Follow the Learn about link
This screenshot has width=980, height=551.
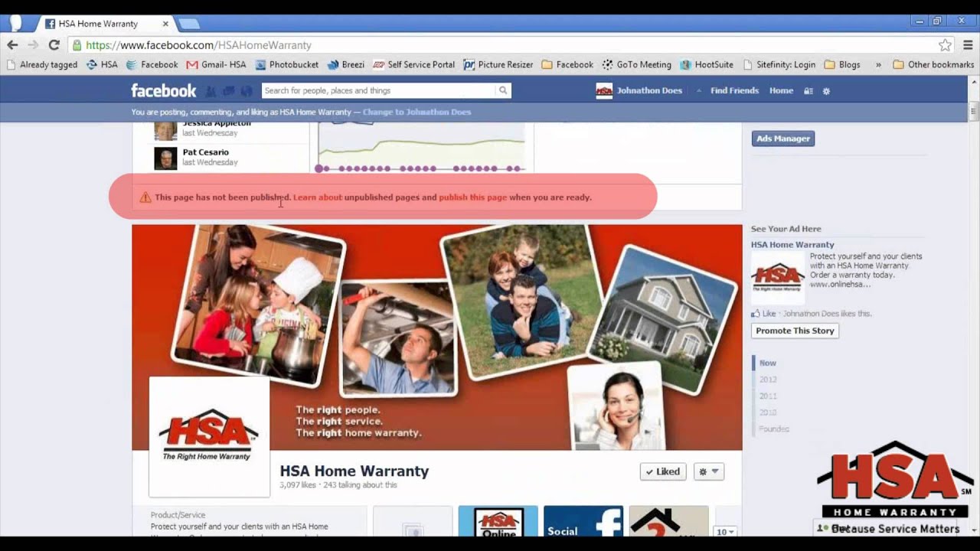318,197
